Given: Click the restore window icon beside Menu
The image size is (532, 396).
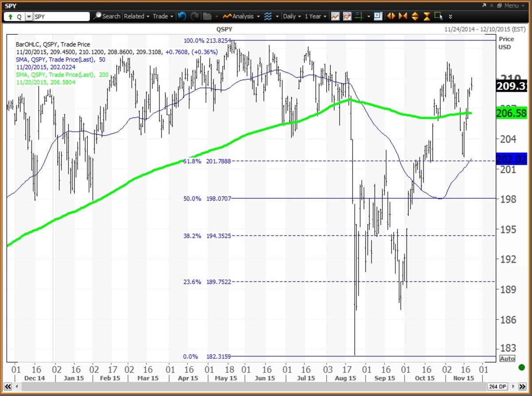Looking at the screenshot, I should [x=499, y=5].
